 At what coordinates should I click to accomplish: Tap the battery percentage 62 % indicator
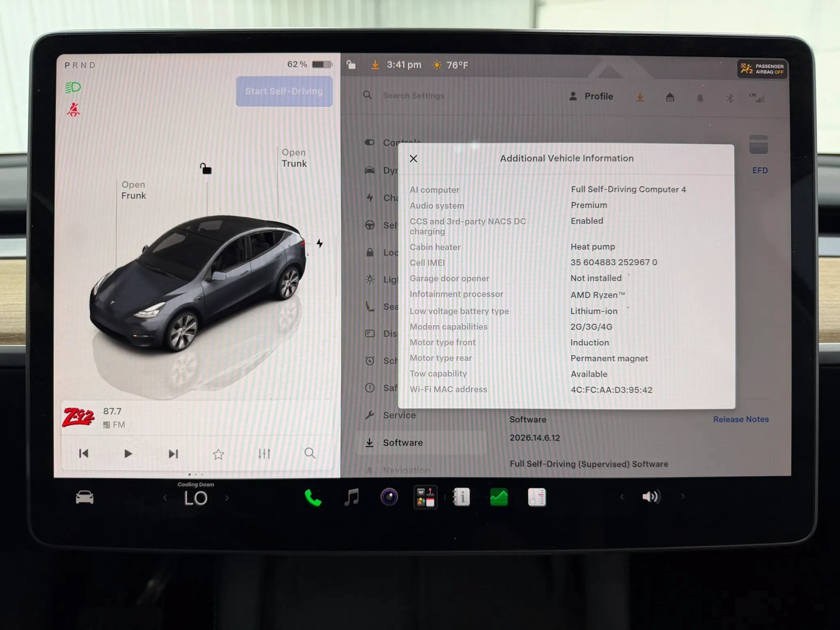310,64
